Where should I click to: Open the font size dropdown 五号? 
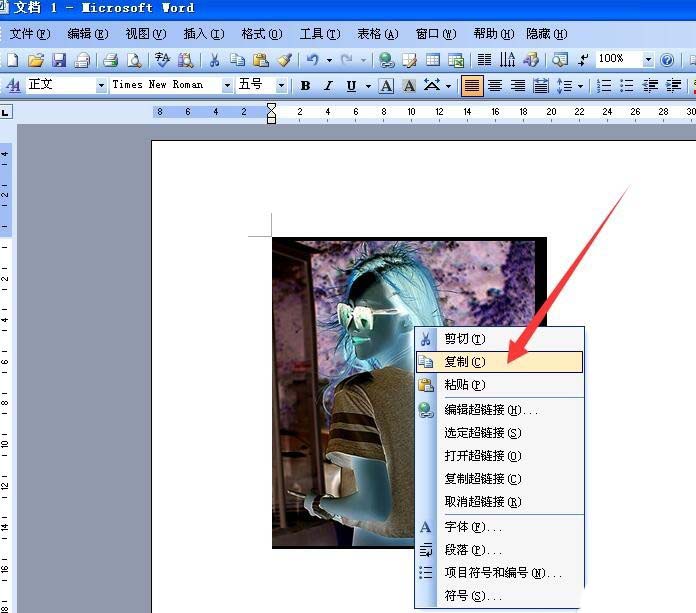coord(281,85)
